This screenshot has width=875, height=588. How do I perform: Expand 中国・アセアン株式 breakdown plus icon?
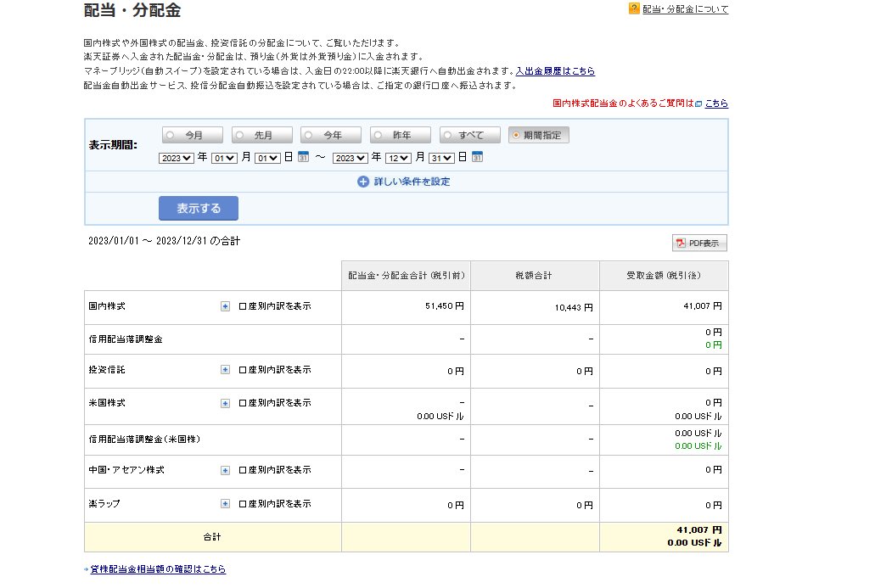(225, 470)
